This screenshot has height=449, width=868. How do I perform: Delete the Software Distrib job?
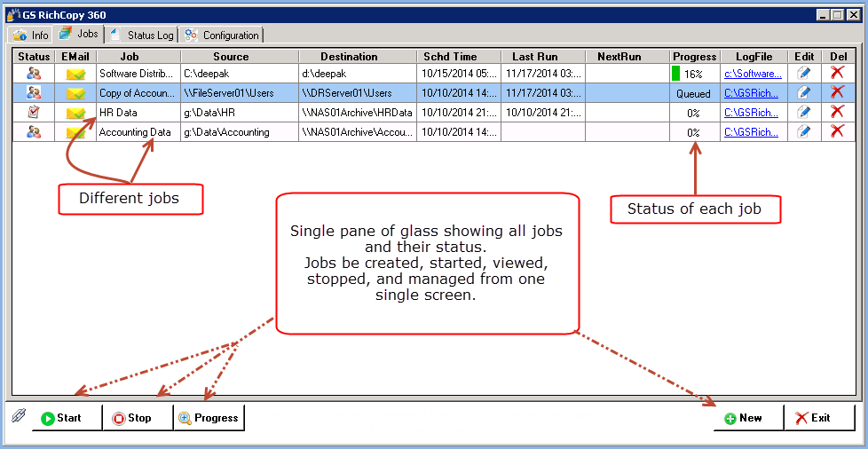(838, 73)
